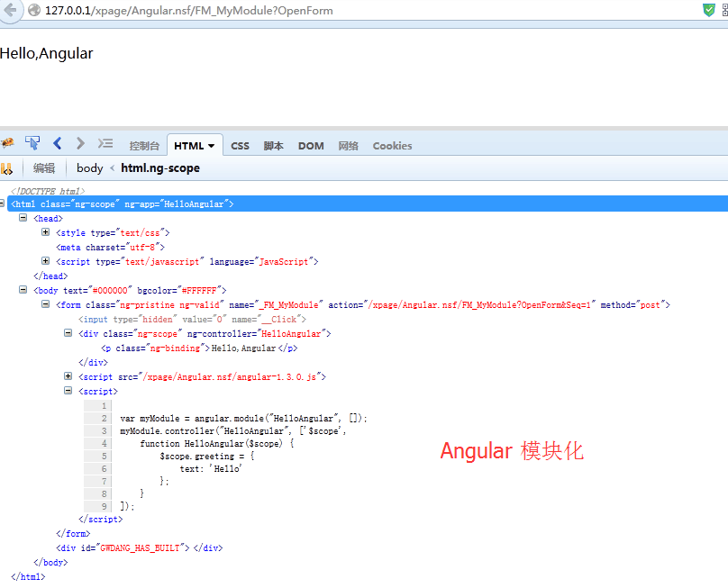This screenshot has height=588, width=728.
Task: Open the DOM tab
Action: [x=311, y=146]
